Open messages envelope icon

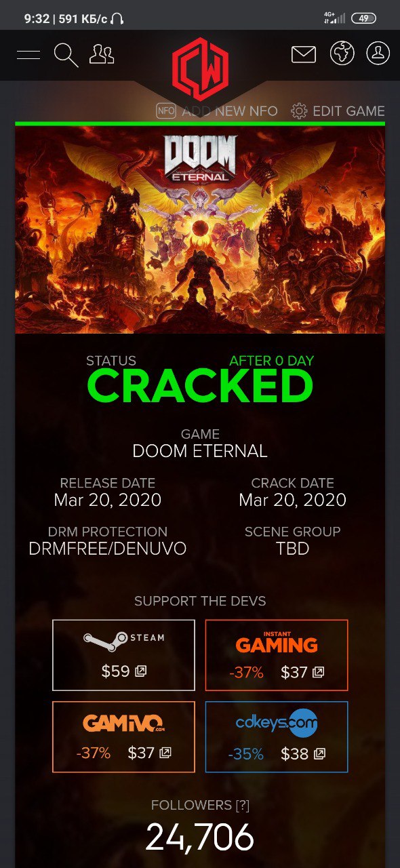point(304,54)
